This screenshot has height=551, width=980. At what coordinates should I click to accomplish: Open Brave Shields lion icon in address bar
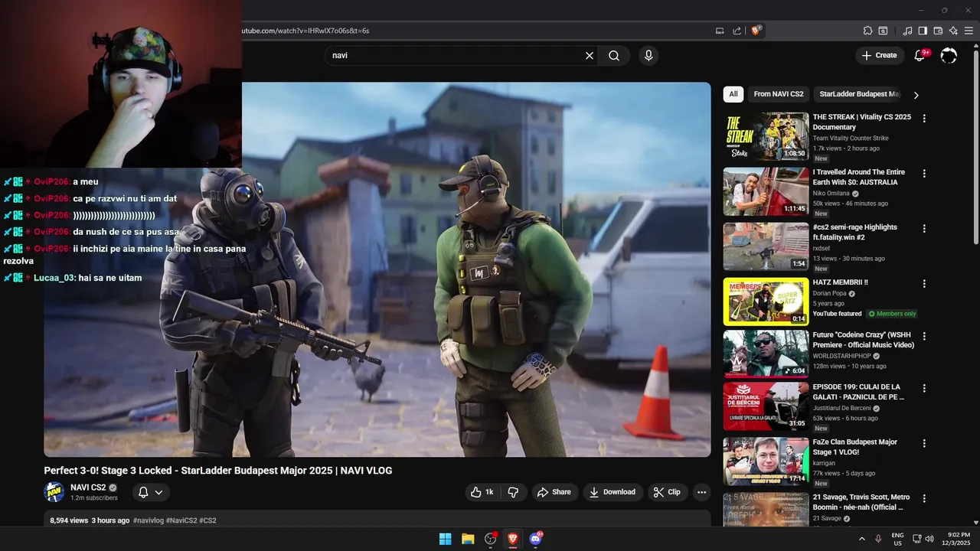click(x=756, y=31)
